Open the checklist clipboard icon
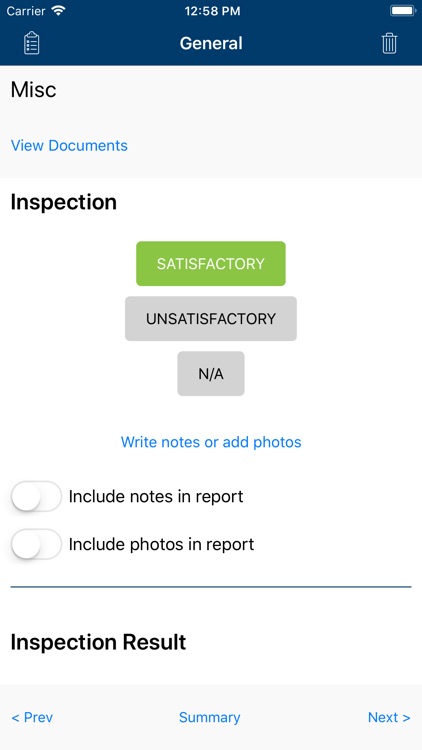422x750 pixels. pyautogui.click(x=32, y=43)
